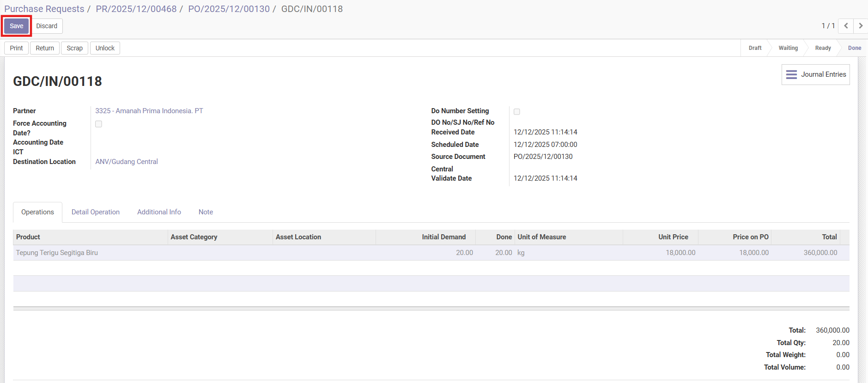868x383 pixels.
Task: Open Journal Entries stat button
Action: pyautogui.click(x=816, y=74)
